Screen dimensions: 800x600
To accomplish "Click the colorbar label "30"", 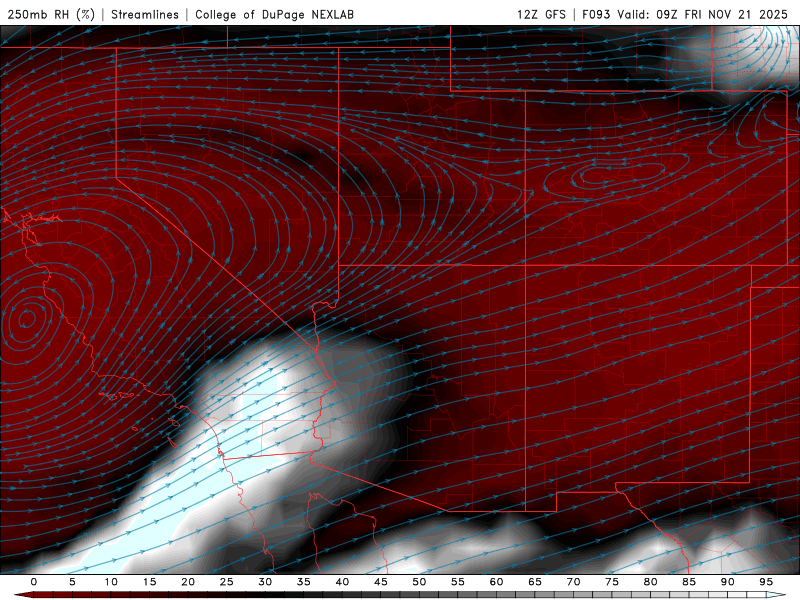I will (265, 582).
